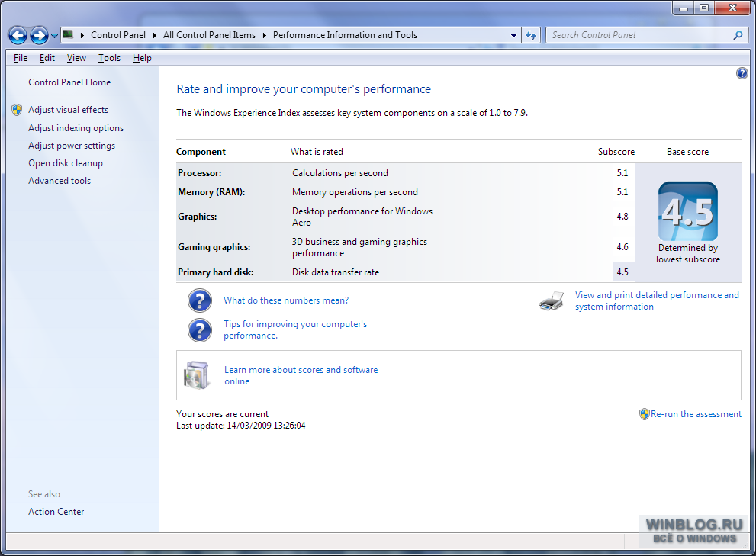
Task: Go back with the Back arrow button
Action: click(x=18, y=35)
